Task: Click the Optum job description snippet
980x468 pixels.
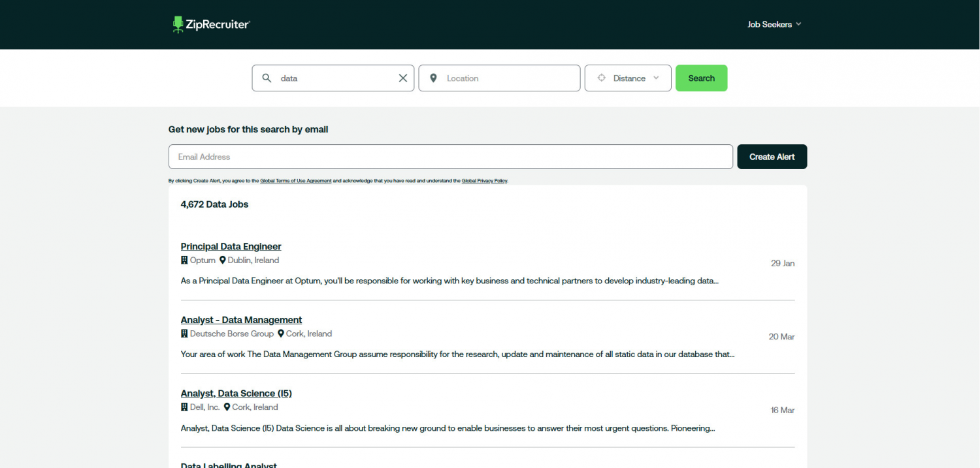Action: point(449,281)
